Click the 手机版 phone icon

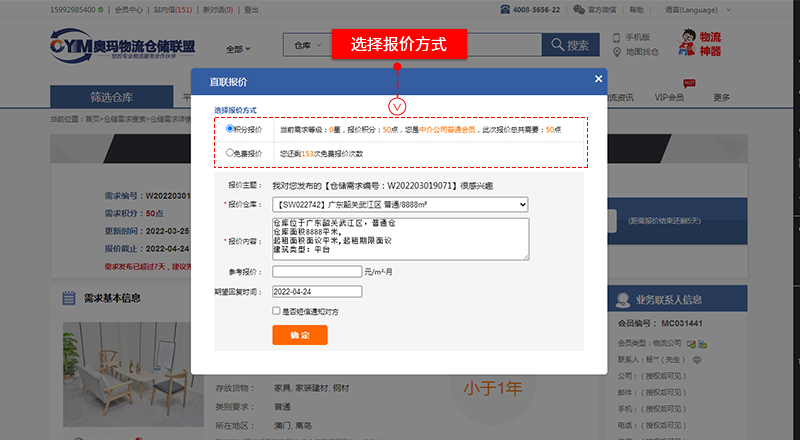pos(616,38)
